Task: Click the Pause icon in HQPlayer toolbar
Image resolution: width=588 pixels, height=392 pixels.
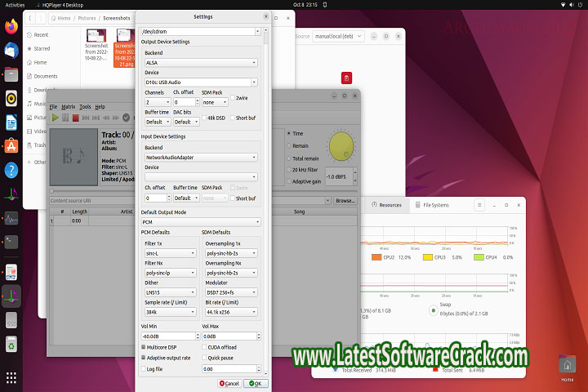Action: [65, 118]
